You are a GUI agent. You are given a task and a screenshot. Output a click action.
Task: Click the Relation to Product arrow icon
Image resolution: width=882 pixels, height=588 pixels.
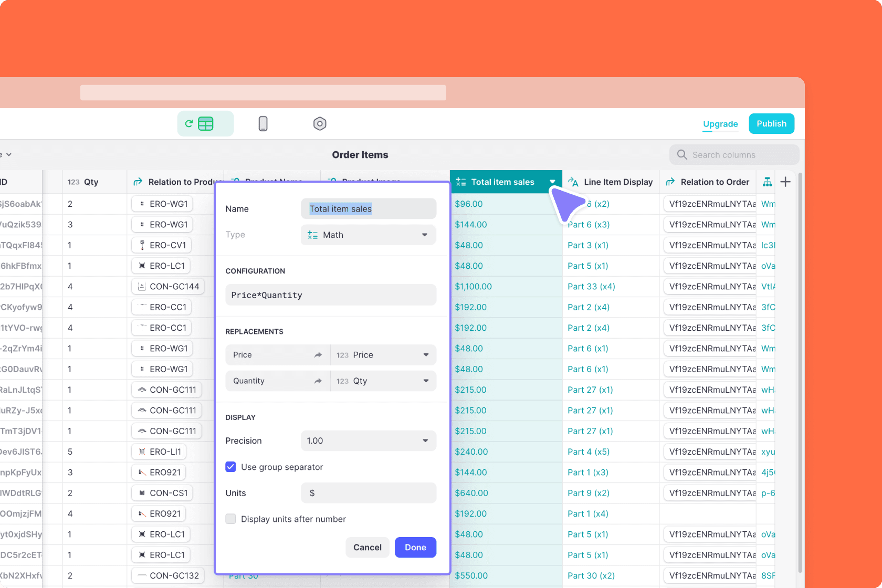point(138,182)
